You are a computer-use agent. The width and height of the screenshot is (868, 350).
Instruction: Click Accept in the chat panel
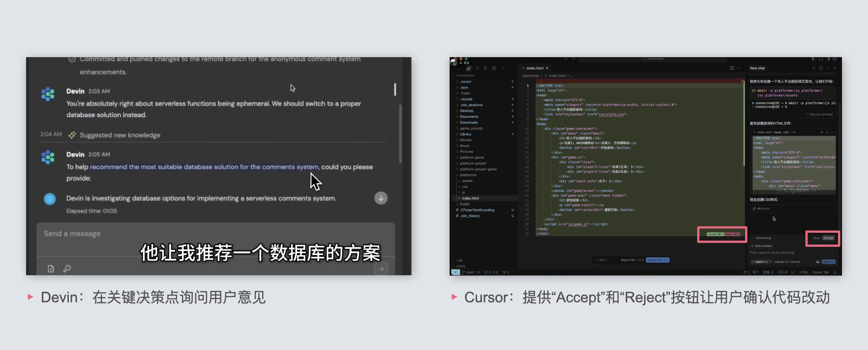pos(828,238)
